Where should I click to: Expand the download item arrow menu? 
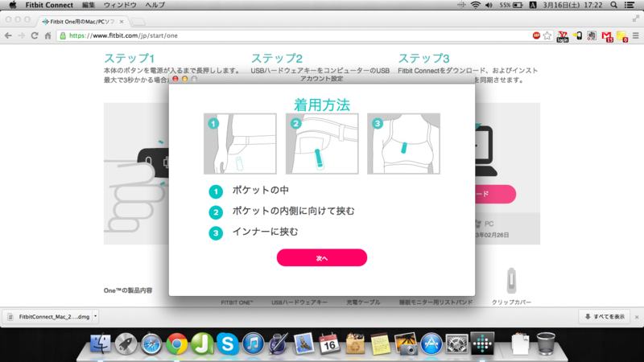[x=96, y=316]
